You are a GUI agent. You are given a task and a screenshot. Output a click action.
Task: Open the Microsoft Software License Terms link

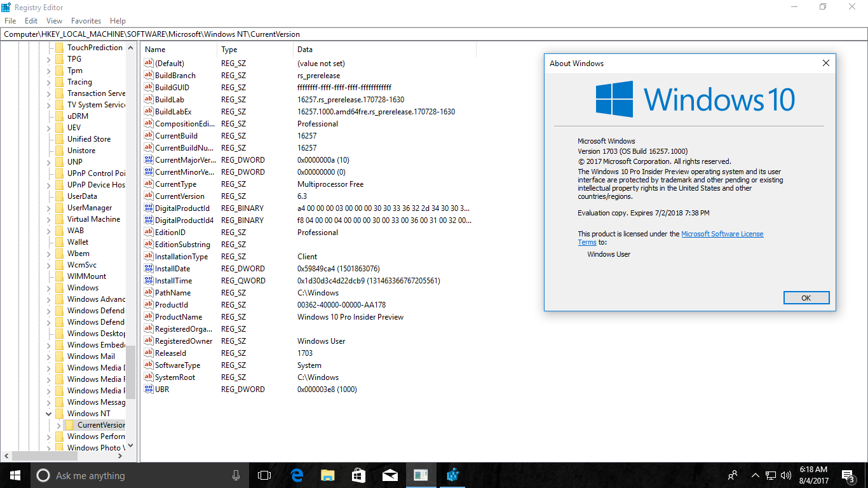(722, 233)
